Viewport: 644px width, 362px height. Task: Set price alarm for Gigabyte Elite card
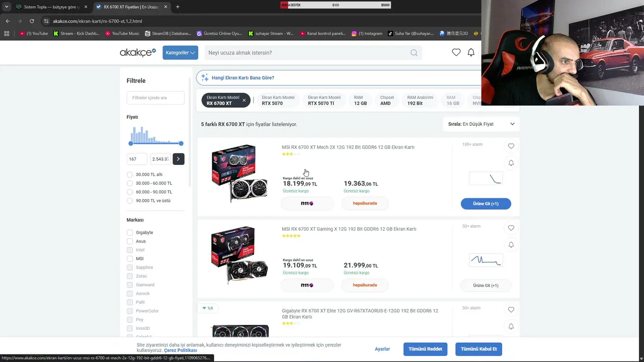pyautogui.click(x=511, y=327)
